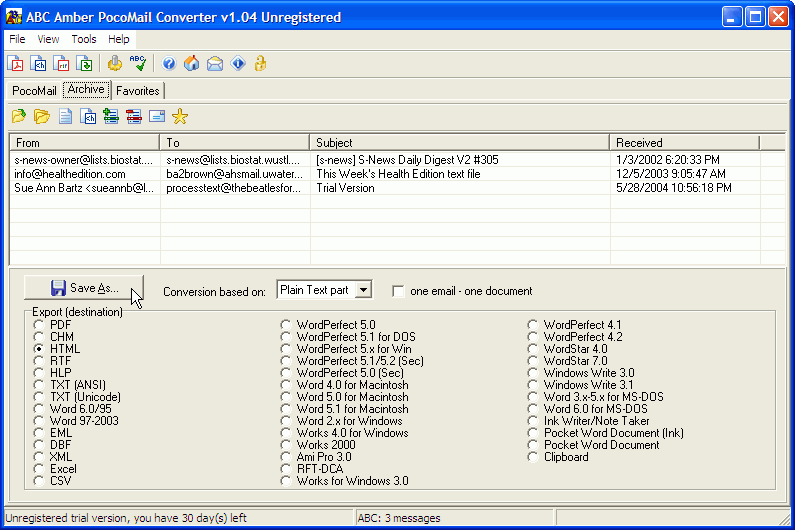Click the export to RTF toolbar icon
Screen dimensions: 795x530
point(61,63)
